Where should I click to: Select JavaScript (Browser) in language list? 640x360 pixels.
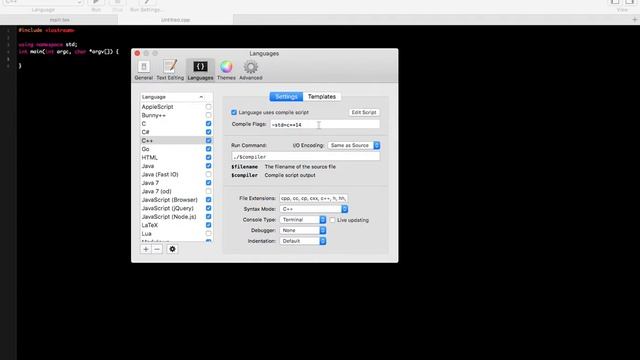(169, 200)
